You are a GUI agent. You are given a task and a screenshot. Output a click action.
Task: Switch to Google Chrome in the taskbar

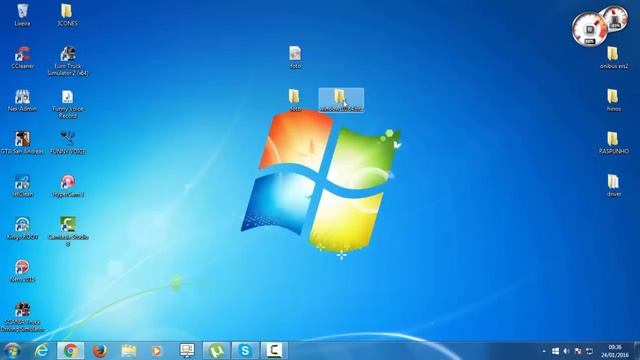pos(70,351)
